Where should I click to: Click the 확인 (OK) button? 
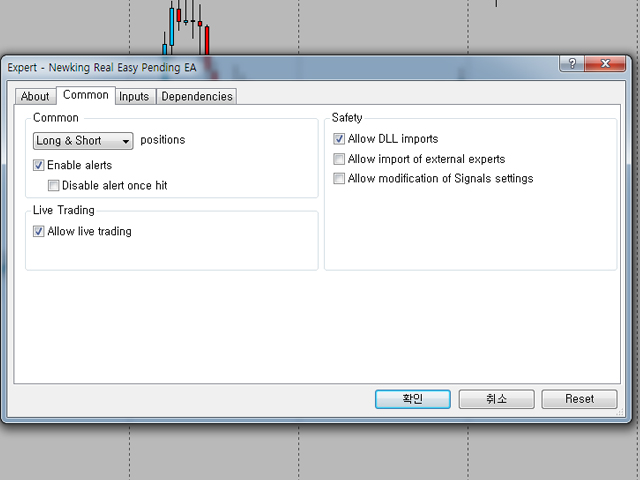pos(413,399)
